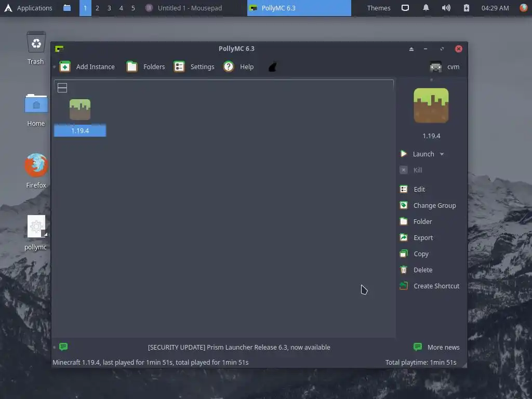Click the Add Instance toolbar icon
Viewport: 532px width, 399px height.
(x=65, y=66)
